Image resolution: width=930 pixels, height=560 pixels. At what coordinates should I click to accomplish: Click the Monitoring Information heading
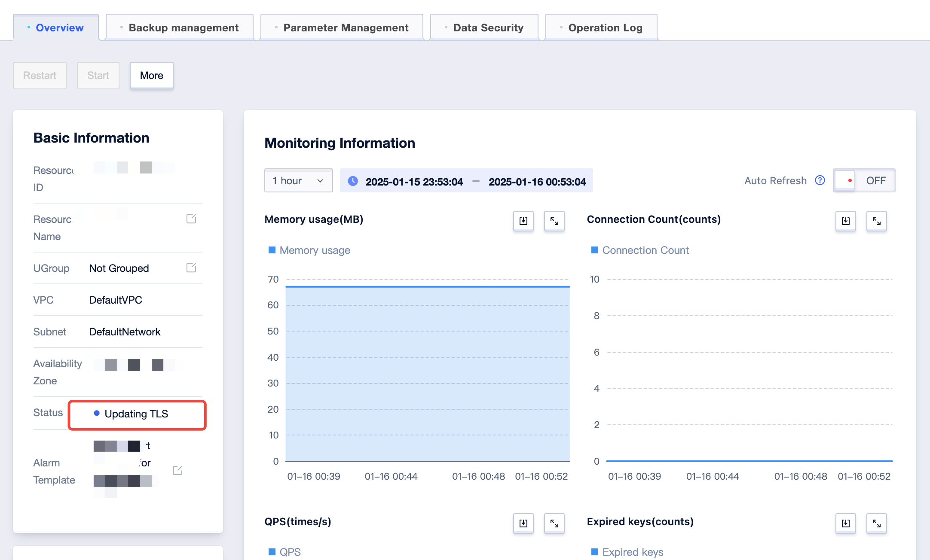click(340, 143)
